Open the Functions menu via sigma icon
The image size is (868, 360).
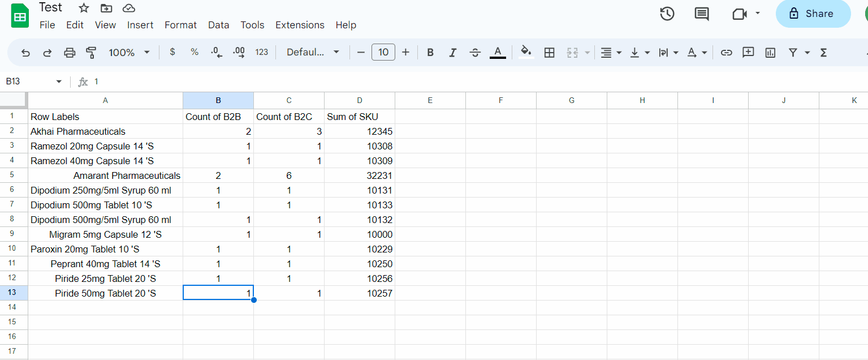coord(823,52)
